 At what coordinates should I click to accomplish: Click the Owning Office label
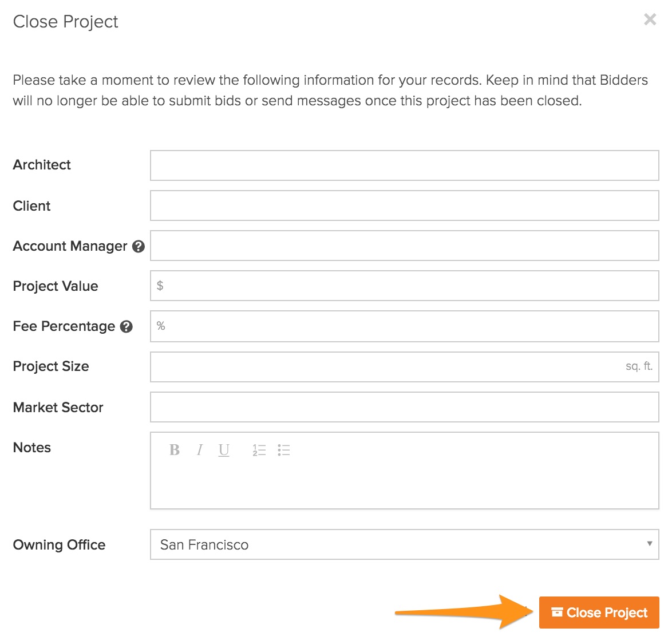59,545
